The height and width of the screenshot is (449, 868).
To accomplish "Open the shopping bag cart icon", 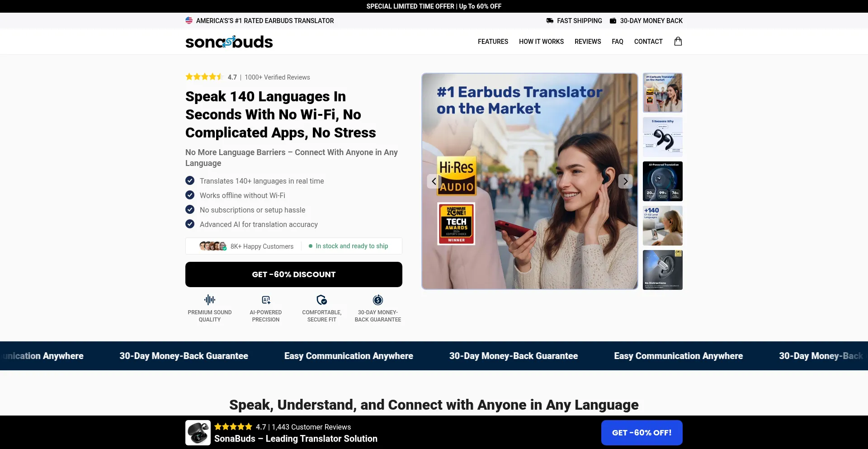I will pyautogui.click(x=678, y=41).
